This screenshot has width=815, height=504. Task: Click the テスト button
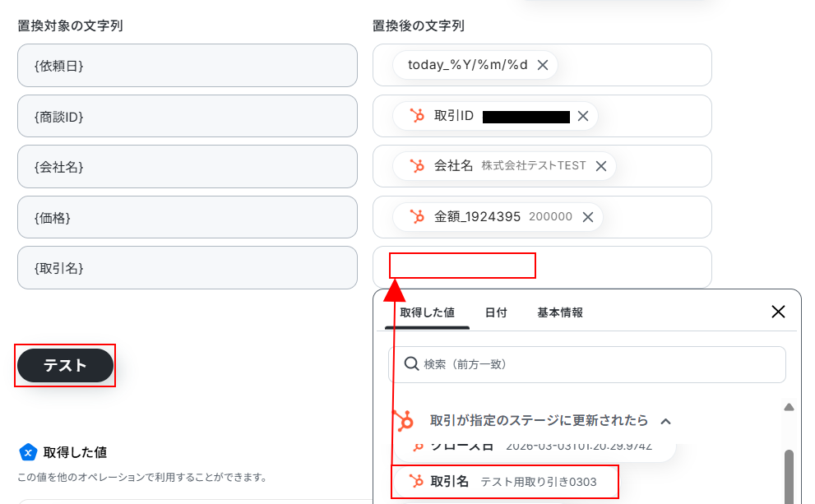(x=65, y=365)
